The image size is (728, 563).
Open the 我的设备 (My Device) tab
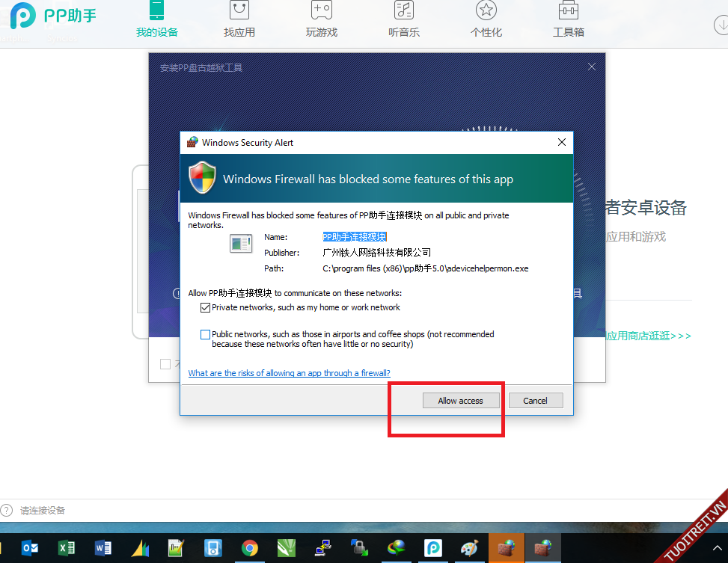pos(156,21)
